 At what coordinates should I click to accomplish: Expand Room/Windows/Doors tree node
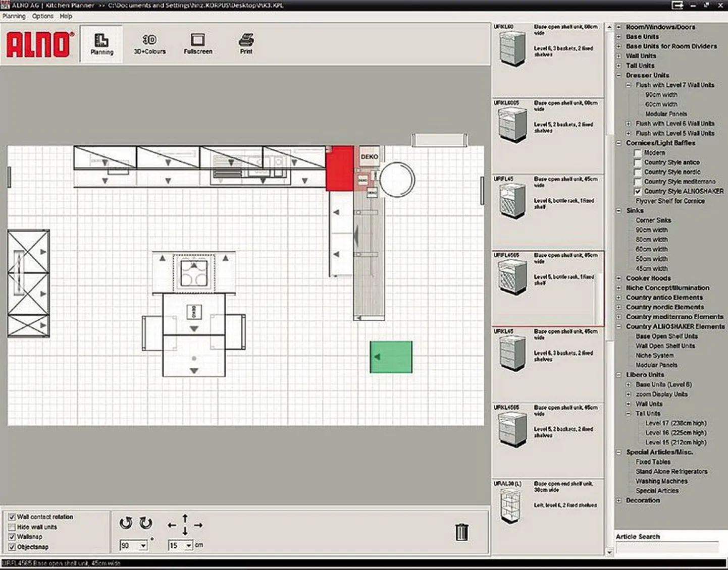point(619,27)
